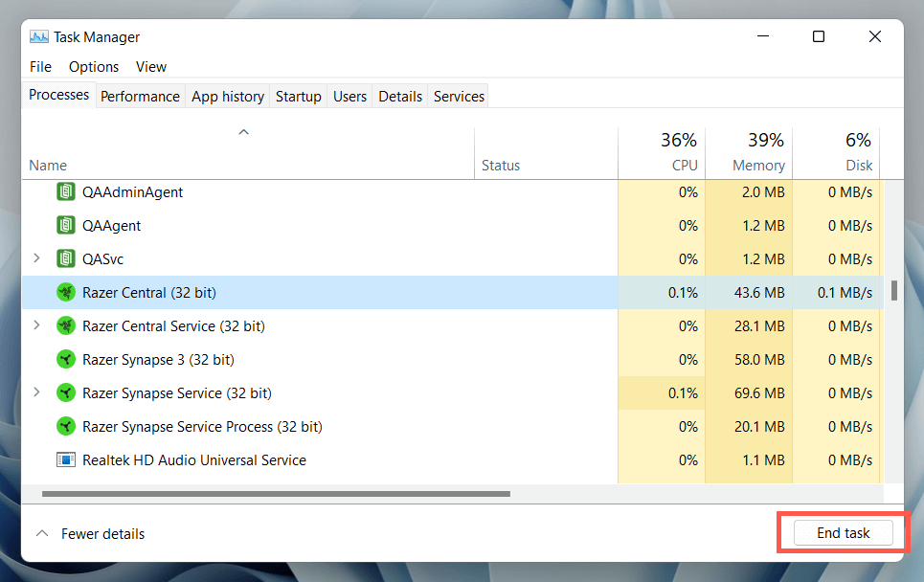Select the Razer Synapse 3 (32 bit) row
Viewport: 924px width, 582px height.
coord(453,359)
